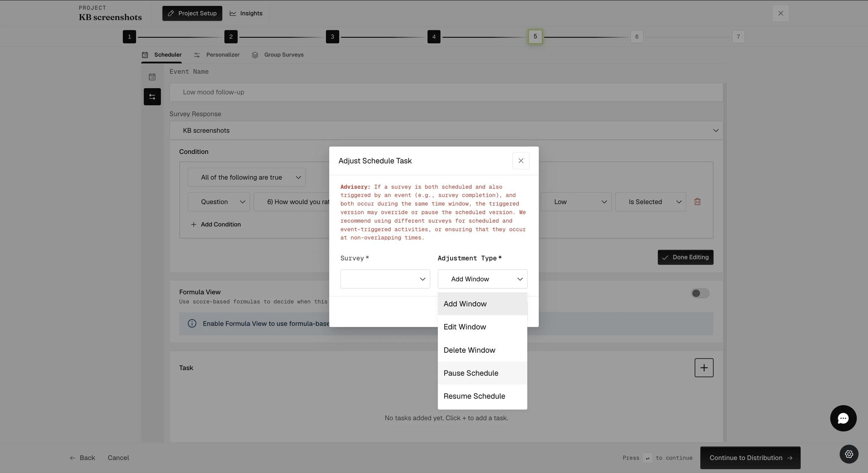This screenshot has height=473, width=868.
Task: Close the project setup window
Action: tap(780, 13)
